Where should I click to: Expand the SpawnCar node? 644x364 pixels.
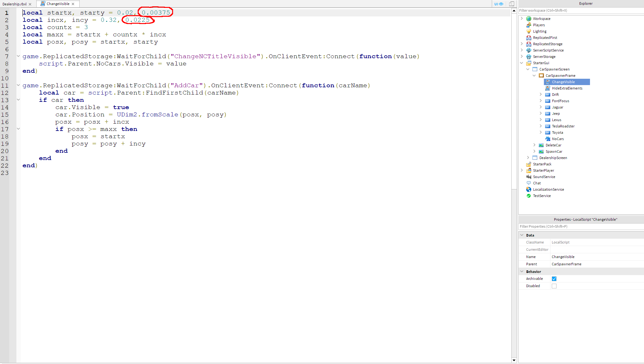(534, 151)
